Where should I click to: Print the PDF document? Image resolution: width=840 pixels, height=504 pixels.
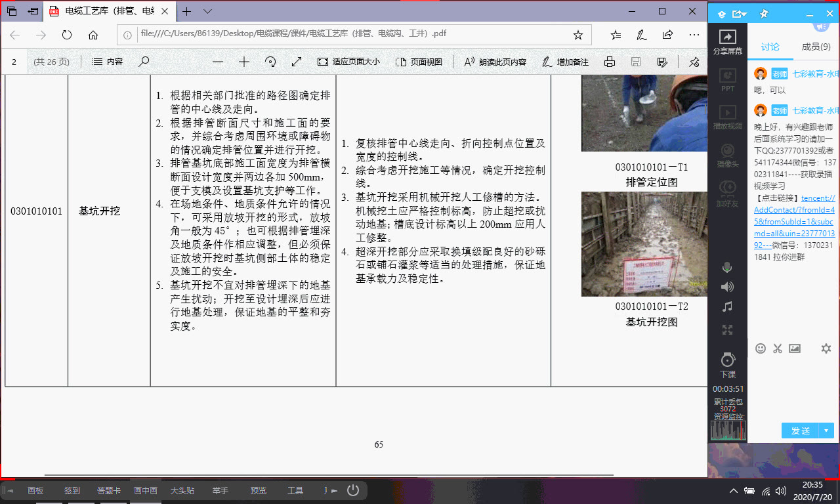coord(610,62)
